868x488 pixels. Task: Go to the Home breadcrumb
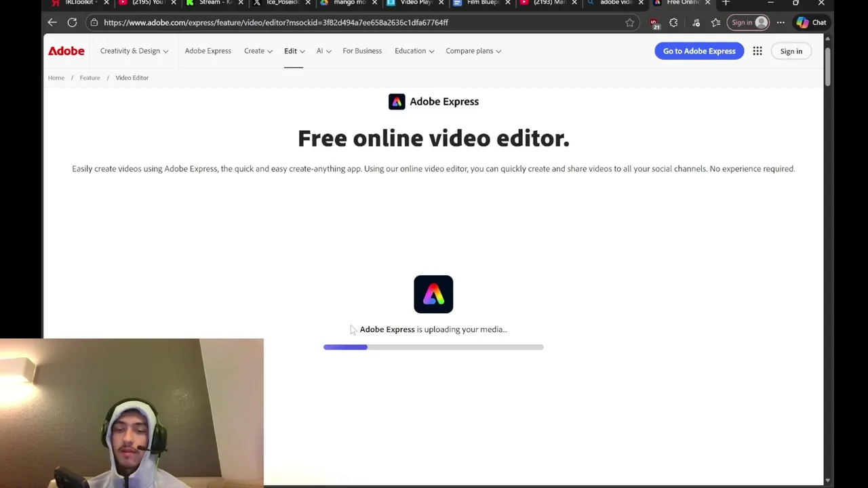tap(56, 78)
